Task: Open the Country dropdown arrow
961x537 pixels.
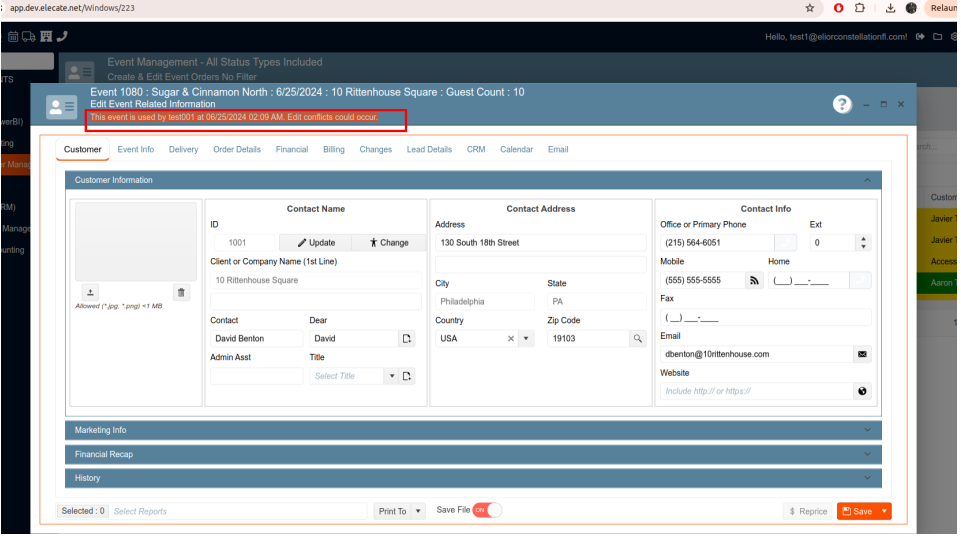Action: coord(527,339)
